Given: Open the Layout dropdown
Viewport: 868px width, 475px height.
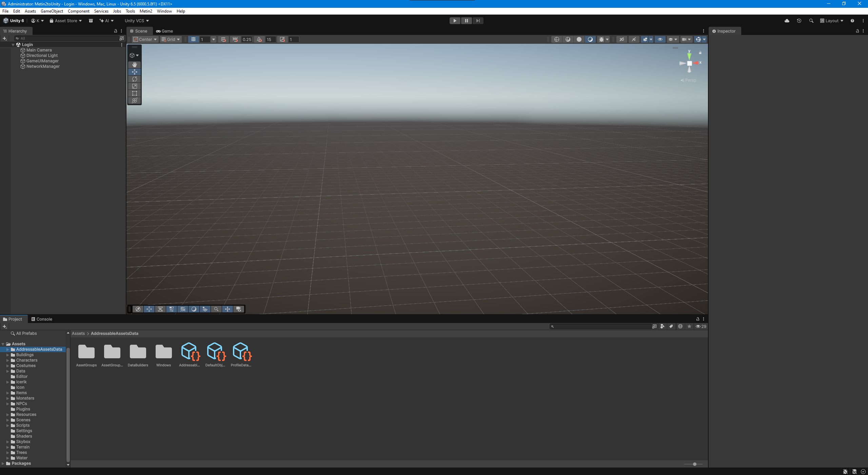Looking at the screenshot, I should 831,21.
